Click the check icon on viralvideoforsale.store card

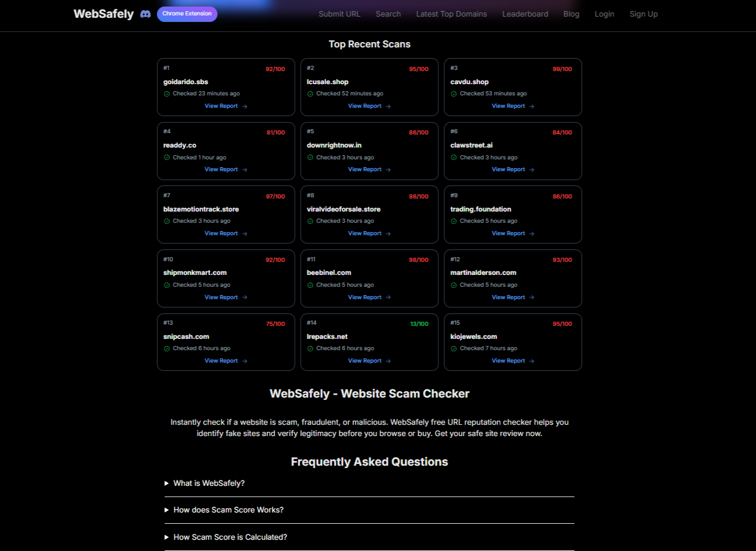[310, 221]
